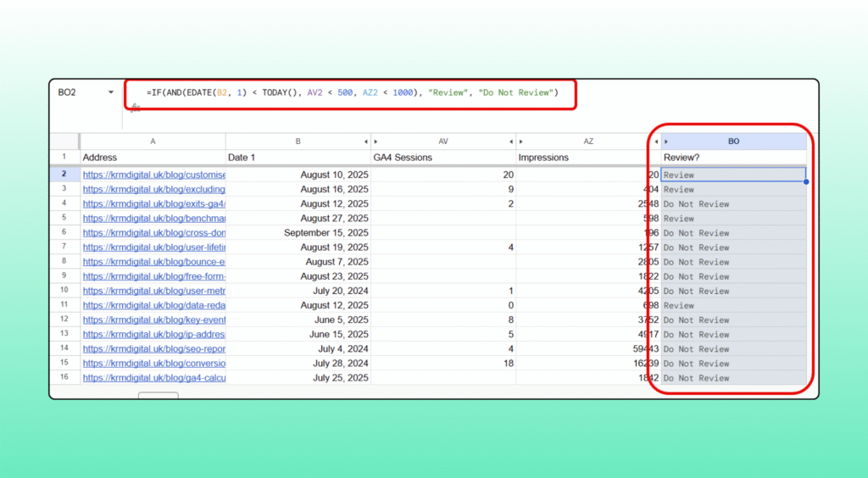Select the BO column header

tap(734, 142)
